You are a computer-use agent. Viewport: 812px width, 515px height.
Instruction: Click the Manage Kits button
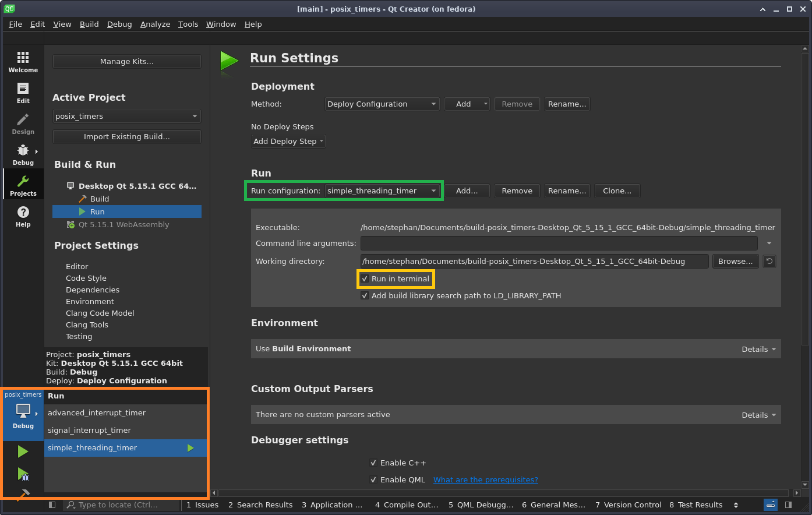pyautogui.click(x=126, y=62)
